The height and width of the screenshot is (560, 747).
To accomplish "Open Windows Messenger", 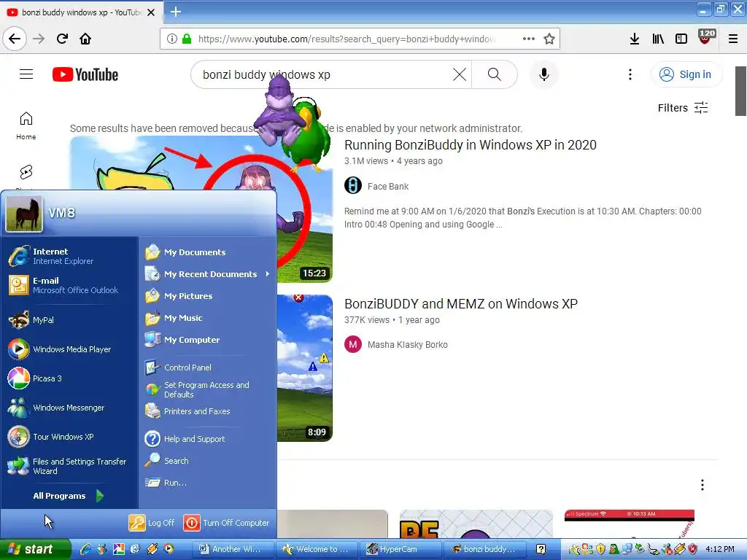I will pos(69,408).
